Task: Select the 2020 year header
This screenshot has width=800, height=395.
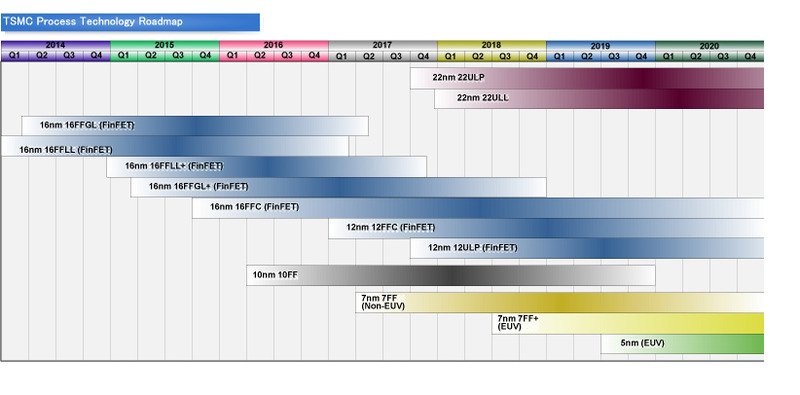Action: point(709,45)
